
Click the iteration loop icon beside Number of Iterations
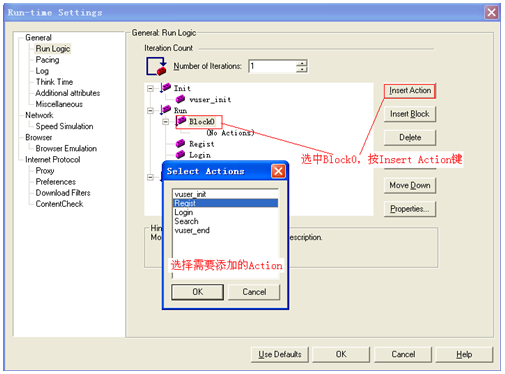pyautogui.click(x=156, y=66)
